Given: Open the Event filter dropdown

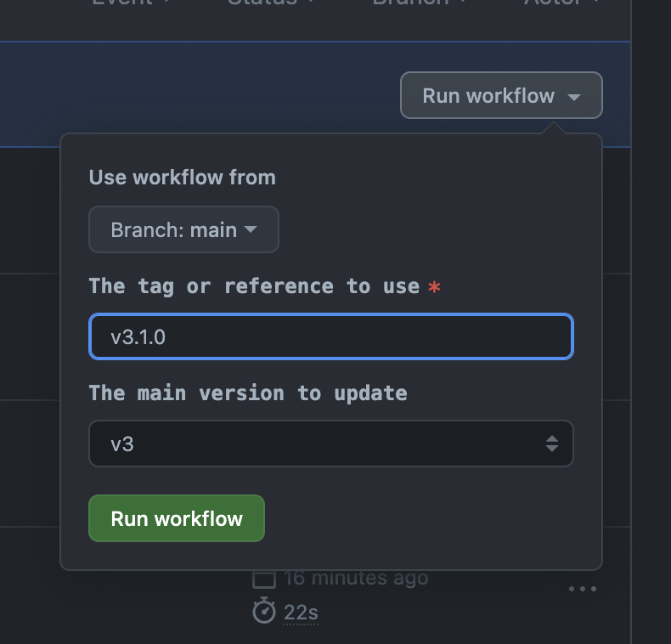Looking at the screenshot, I should (132, 3).
